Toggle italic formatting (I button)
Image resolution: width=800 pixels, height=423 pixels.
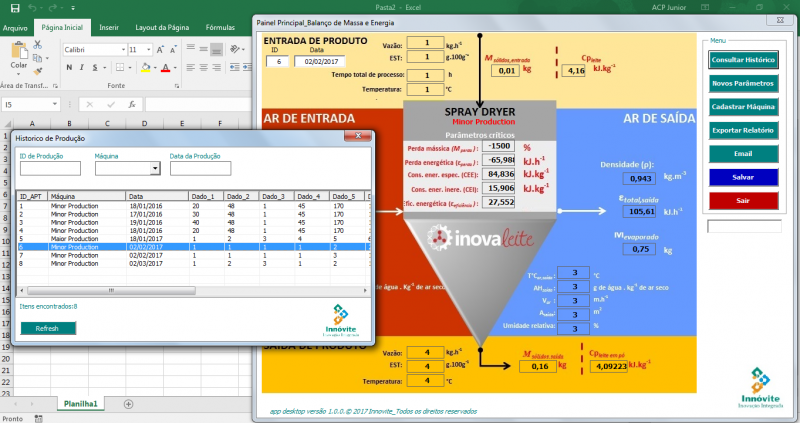coord(82,67)
